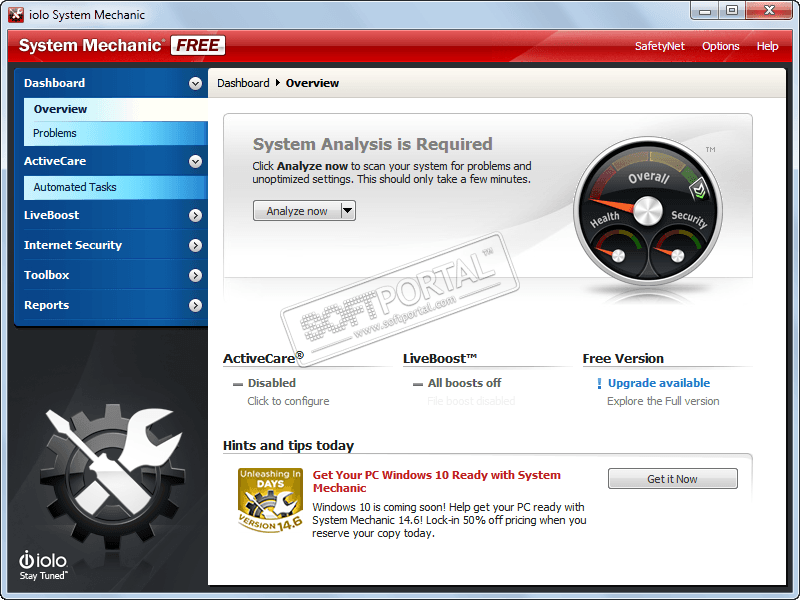
Task: Click the 'Click to configure' text
Action: pyautogui.click(x=288, y=401)
